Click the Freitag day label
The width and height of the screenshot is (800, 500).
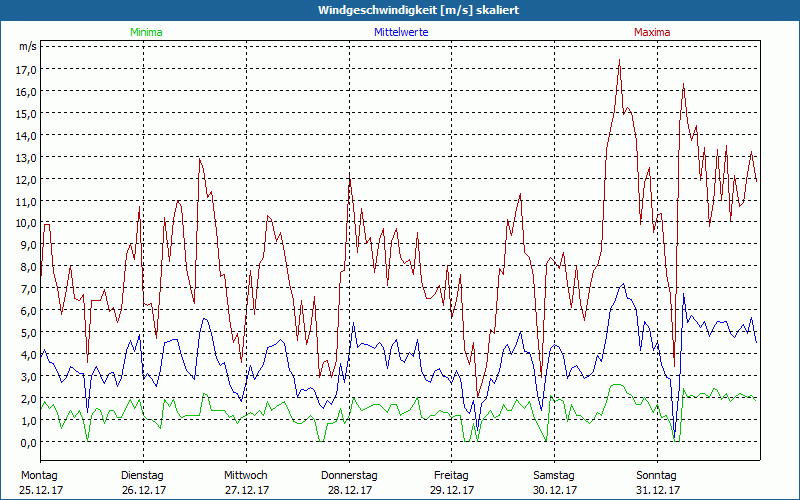pyautogui.click(x=451, y=476)
